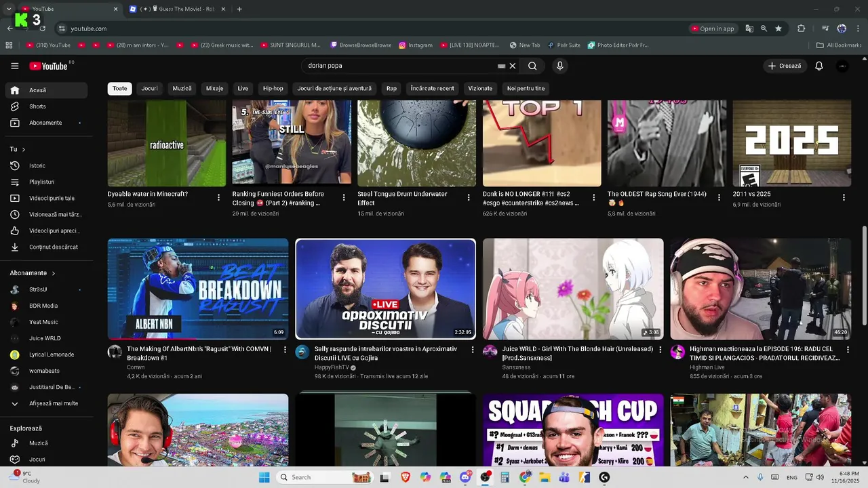Open File Explorer from taskbar
Screen dimensions: 868x488
(x=545, y=477)
